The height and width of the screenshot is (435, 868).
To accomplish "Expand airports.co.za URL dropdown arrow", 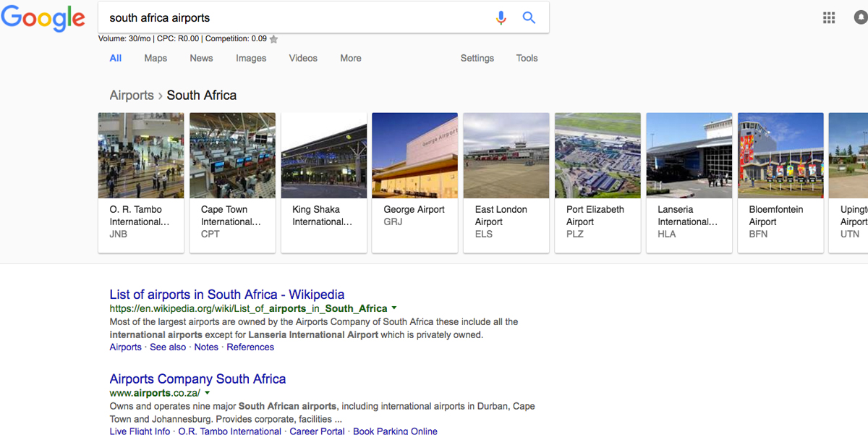I will (207, 393).
